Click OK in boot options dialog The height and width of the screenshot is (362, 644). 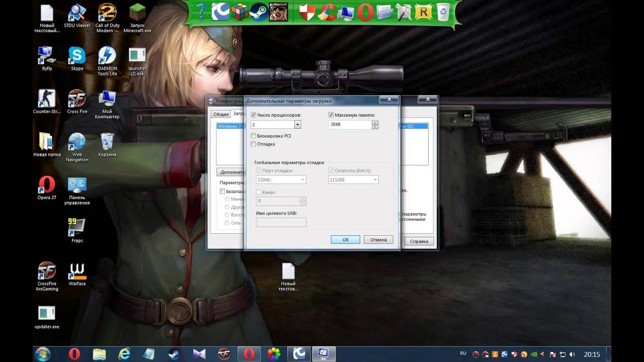point(346,240)
